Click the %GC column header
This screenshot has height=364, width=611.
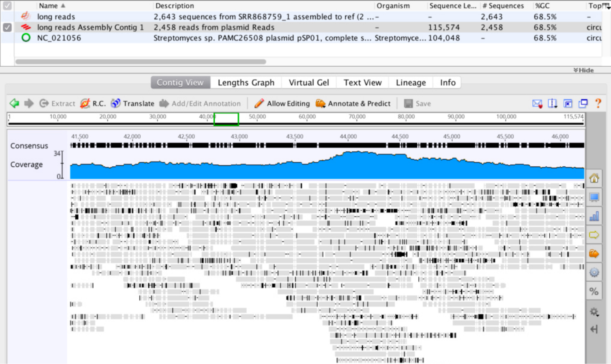(542, 6)
